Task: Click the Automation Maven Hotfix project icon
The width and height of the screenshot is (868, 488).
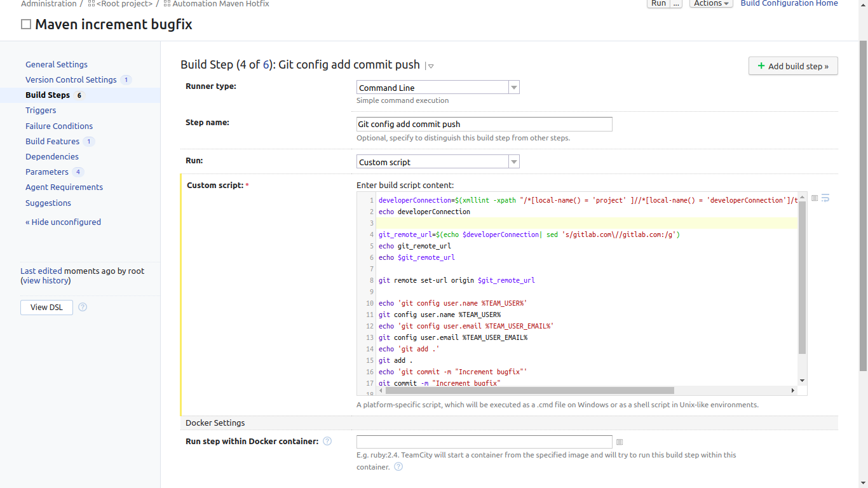Action: 167,4
